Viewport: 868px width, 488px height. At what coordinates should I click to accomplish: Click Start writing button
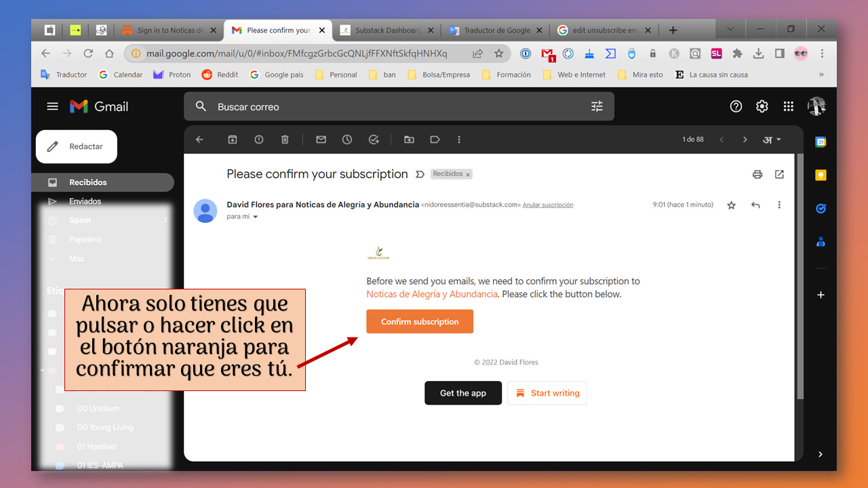point(547,393)
